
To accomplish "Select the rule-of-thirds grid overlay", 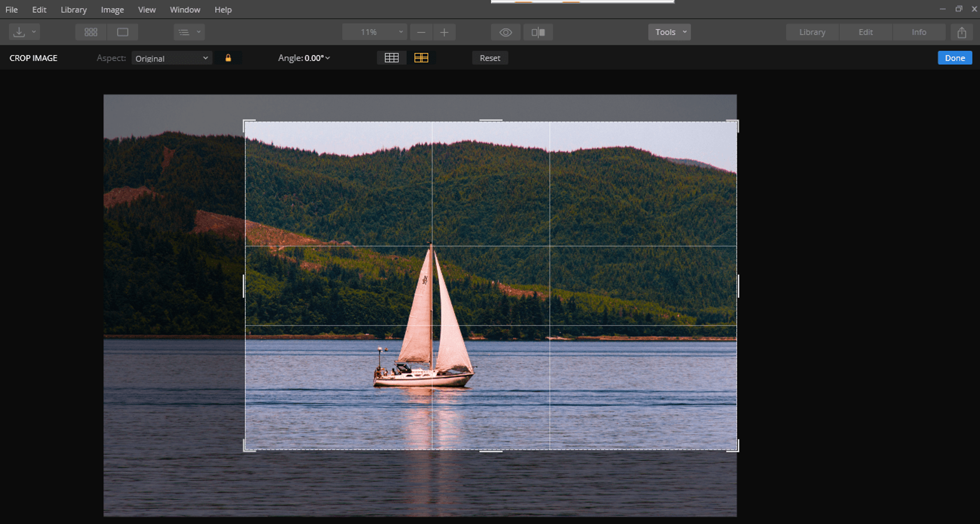I will coord(391,58).
